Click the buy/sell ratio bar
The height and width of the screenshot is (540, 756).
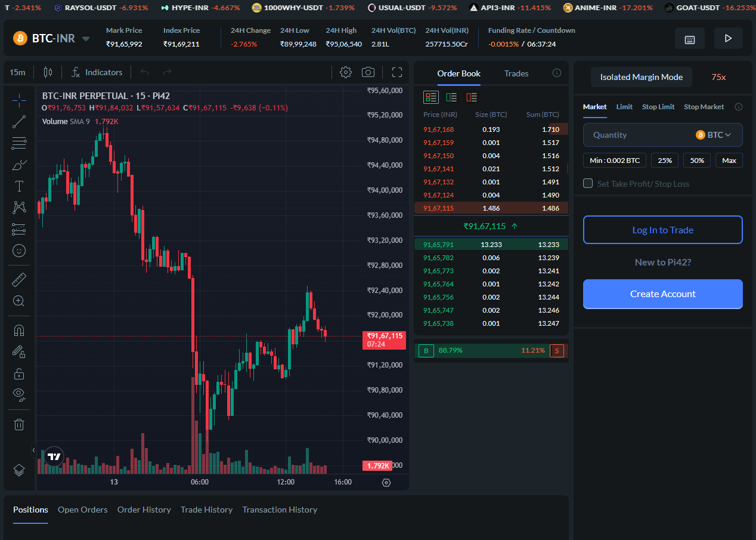[x=491, y=350]
